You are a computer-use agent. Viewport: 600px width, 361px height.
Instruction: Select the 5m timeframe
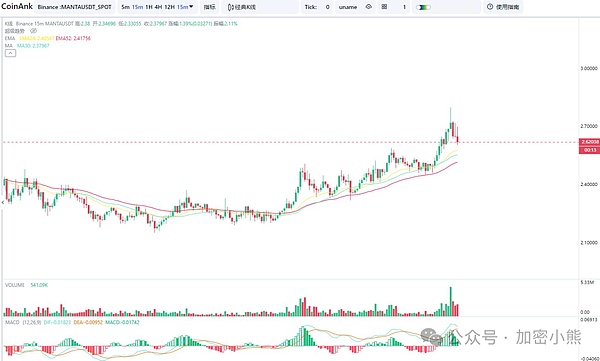[x=125, y=7]
